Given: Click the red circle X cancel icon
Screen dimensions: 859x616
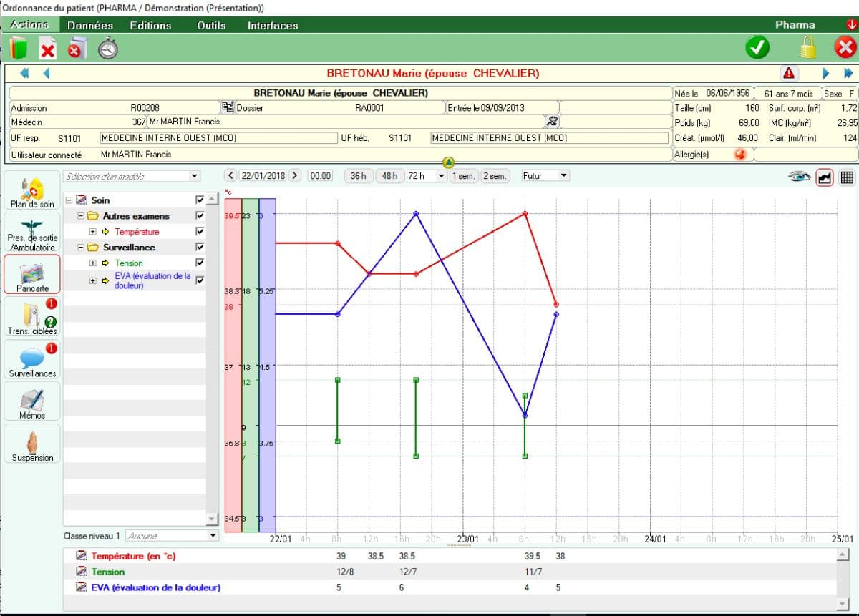Looking at the screenshot, I should point(845,48).
